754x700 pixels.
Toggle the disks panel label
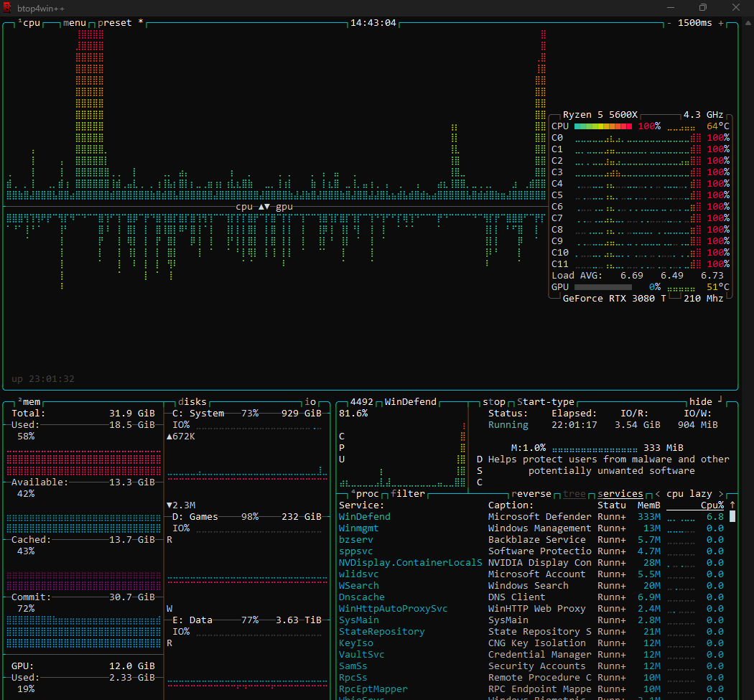click(x=192, y=402)
